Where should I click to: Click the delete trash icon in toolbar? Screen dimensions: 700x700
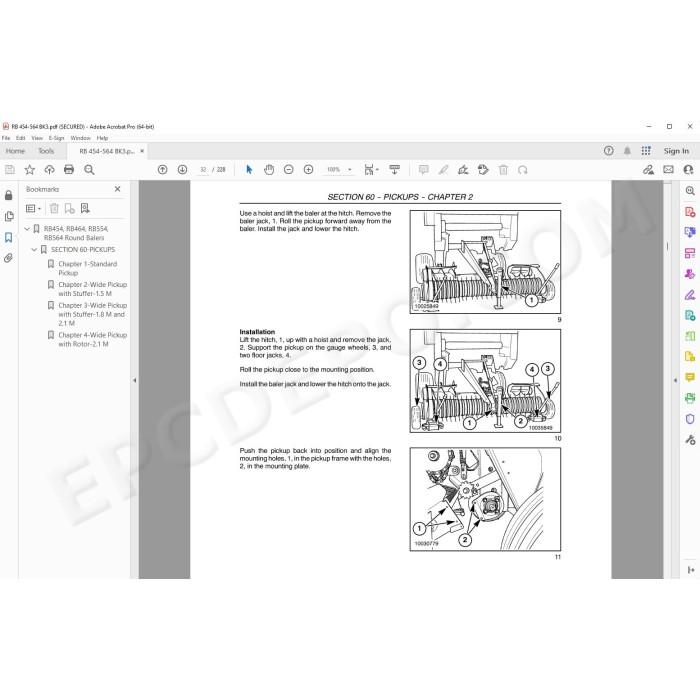coord(503,170)
